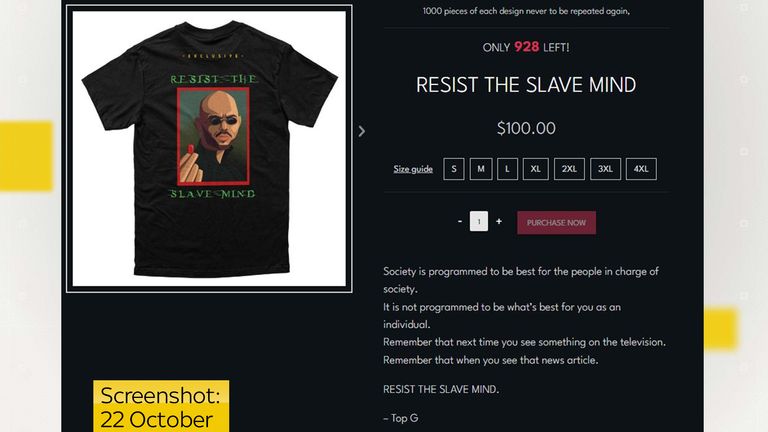Select size S

pyautogui.click(x=454, y=169)
